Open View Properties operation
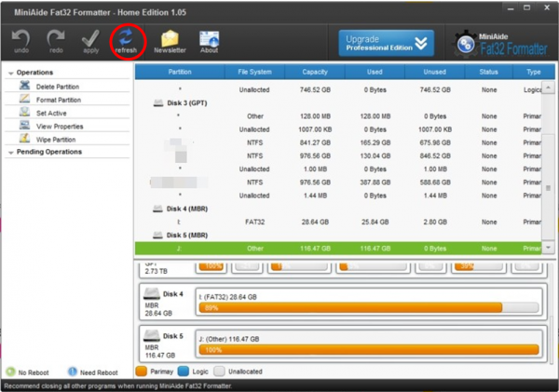The height and width of the screenshot is (392, 559). (x=59, y=125)
